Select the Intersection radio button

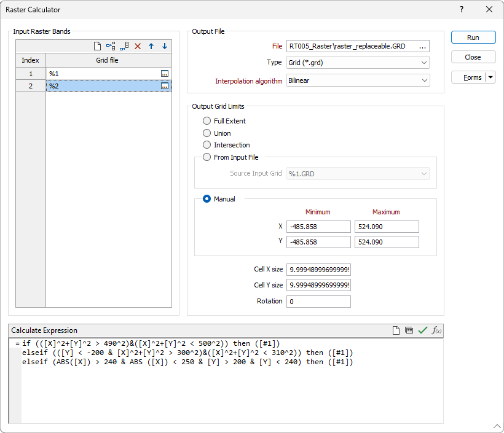click(207, 145)
